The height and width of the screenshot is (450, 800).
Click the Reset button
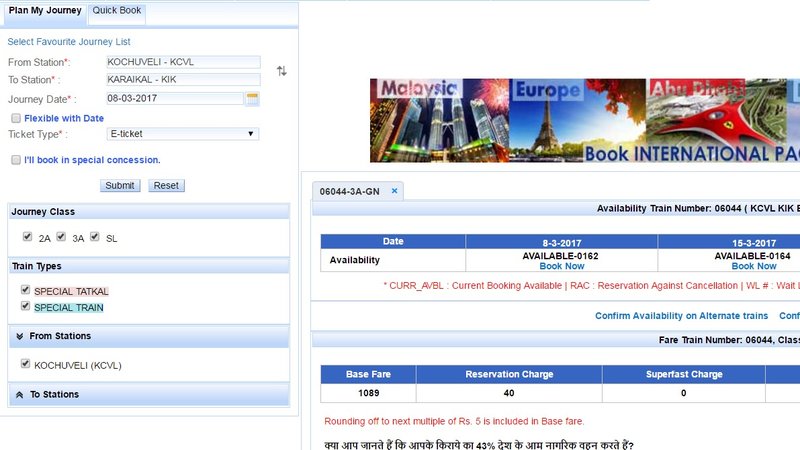pyautogui.click(x=166, y=185)
